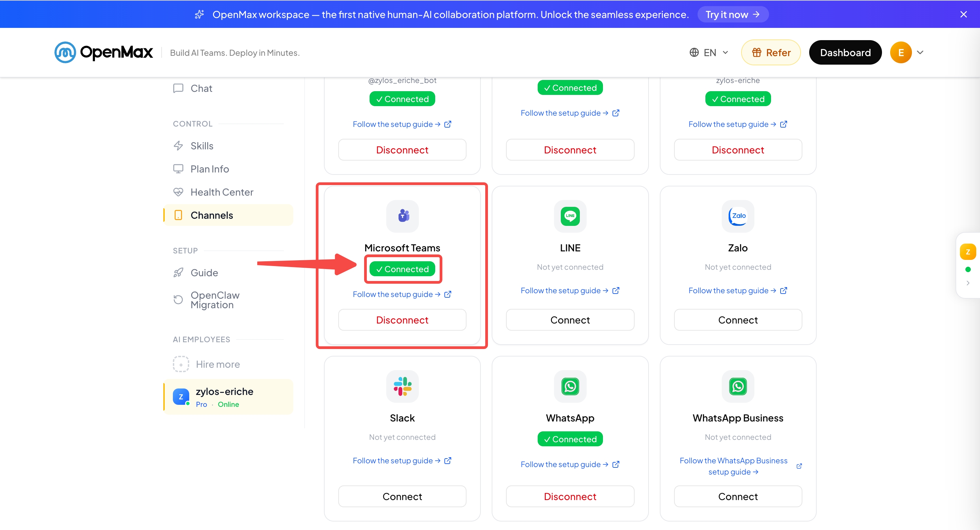Click external link icon for LINE guide
The width and height of the screenshot is (980, 530).
[616, 291]
